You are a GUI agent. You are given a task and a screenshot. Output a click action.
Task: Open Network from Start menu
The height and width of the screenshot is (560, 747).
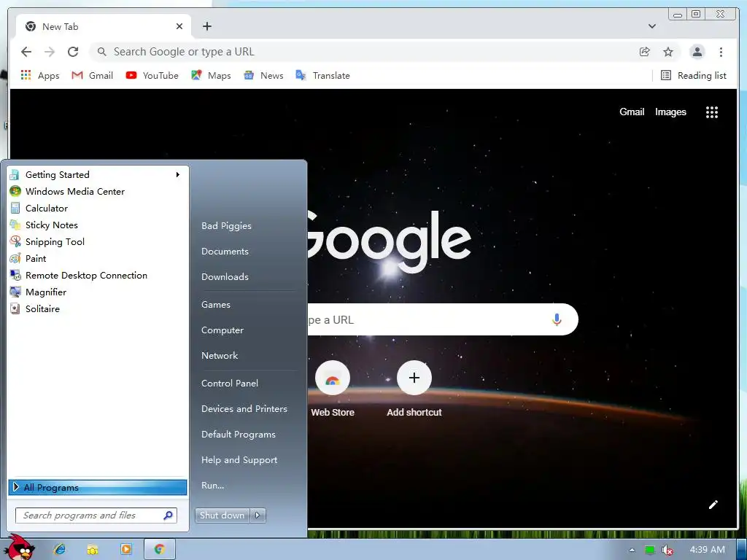tap(219, 356)
